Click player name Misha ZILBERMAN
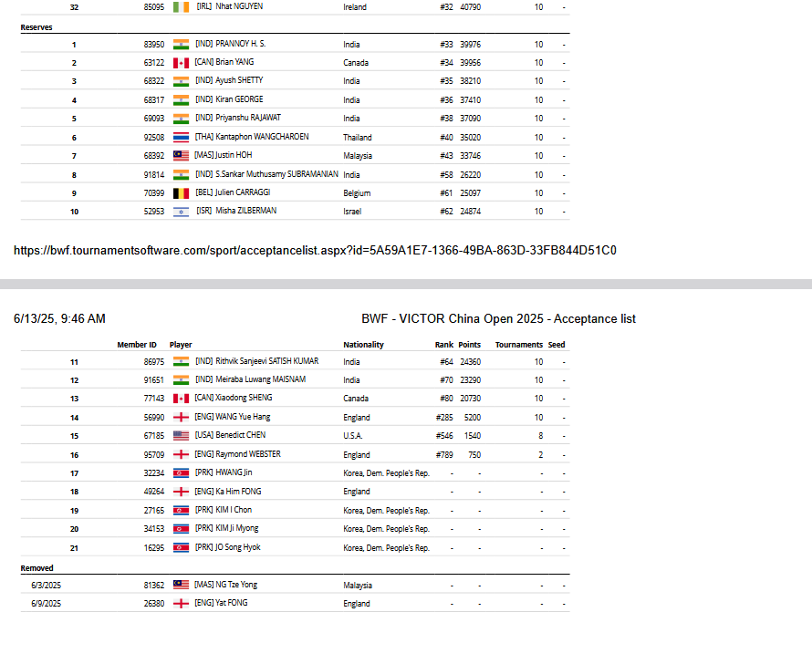The height and width of the screenshot is (664, 812). (x=246, y=211)
